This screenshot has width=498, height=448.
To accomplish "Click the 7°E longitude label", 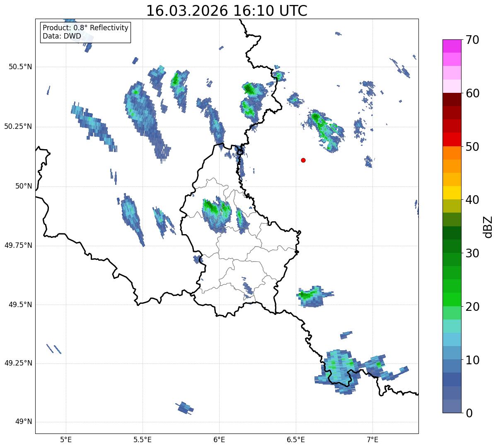I will click(x=372, y=439).
